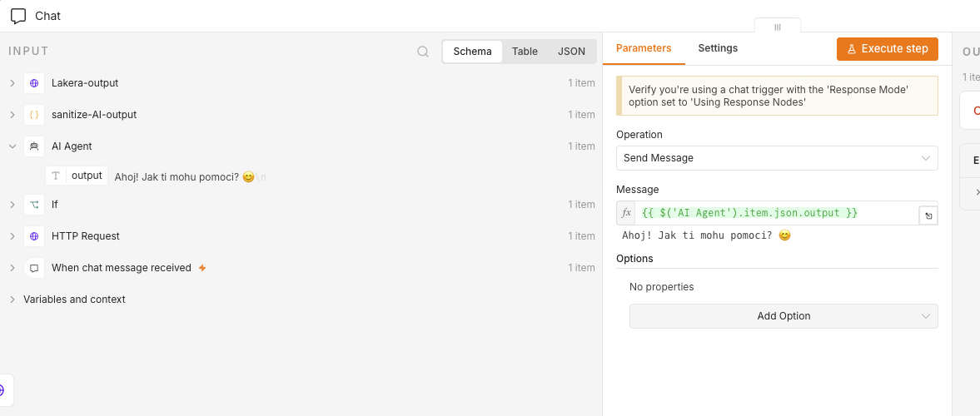Click the INPUT panel heading
Viewport: 980px width, 416px height.
click(x=29, y=52)
